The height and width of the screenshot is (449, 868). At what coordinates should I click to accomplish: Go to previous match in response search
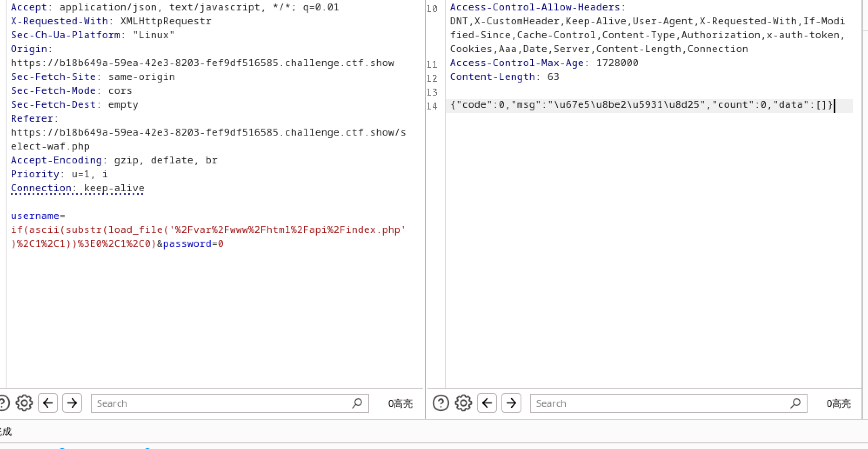pos(487,403)
